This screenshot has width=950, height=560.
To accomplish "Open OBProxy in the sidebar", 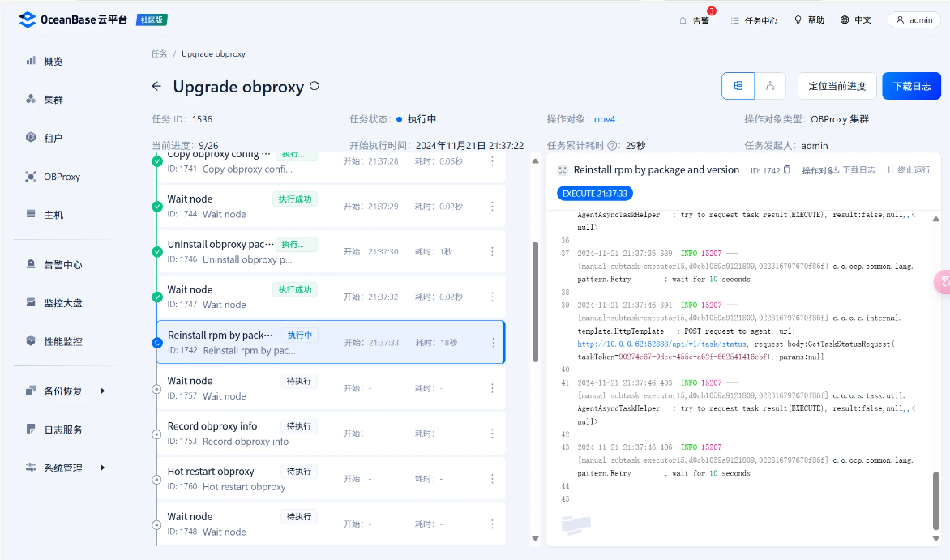I will [x=62, y=177].
